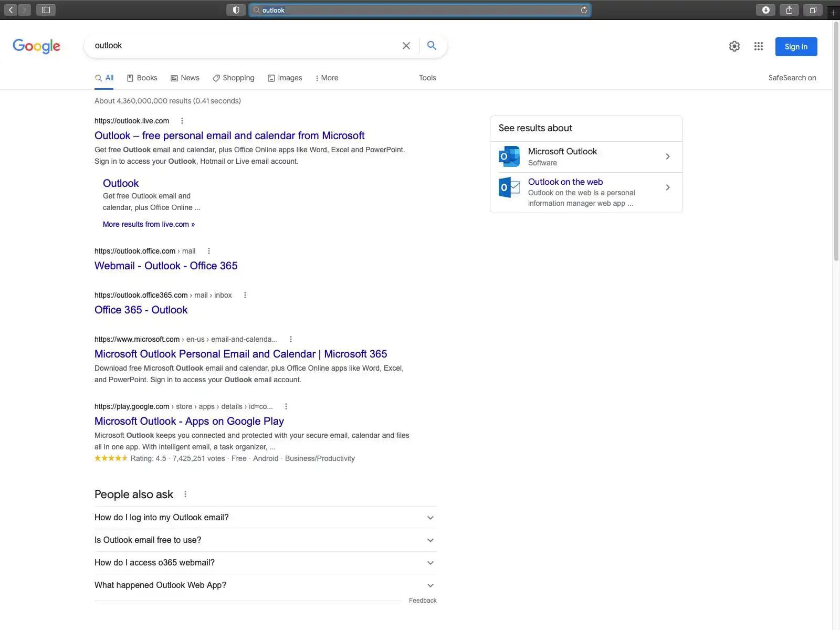Screen dimensions: 840x630
Task: Expand 'Is Outlook email free to use?'
Action: (265, 540)
